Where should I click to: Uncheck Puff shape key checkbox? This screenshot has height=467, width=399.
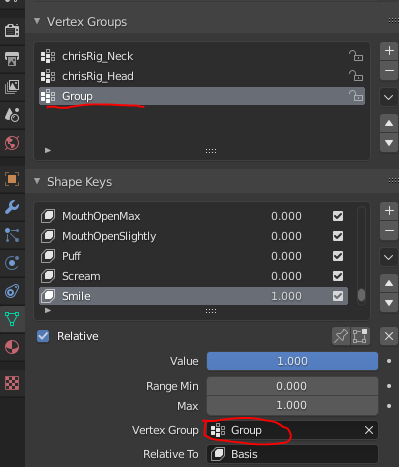[x=338, y=256]
